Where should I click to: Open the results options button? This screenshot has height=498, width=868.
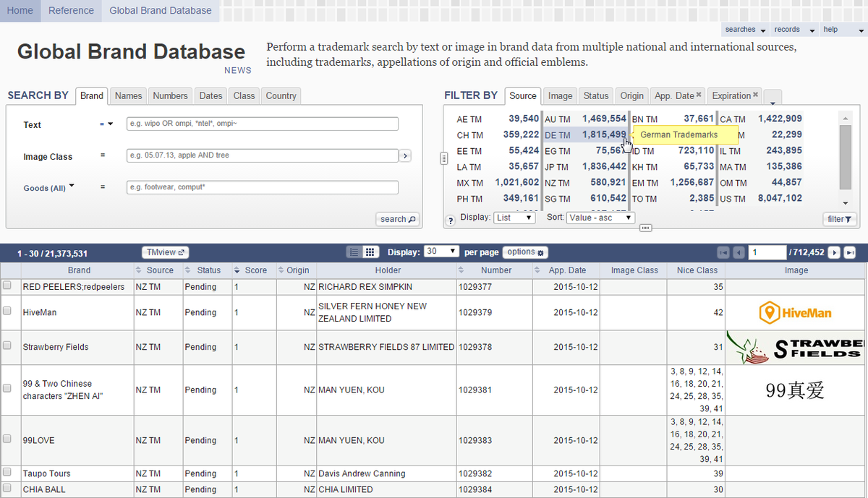[526, 252]
